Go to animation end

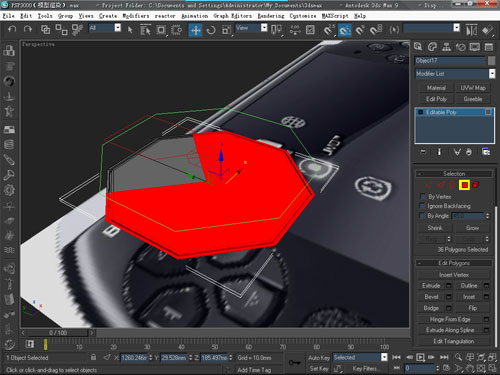[444, 357]
